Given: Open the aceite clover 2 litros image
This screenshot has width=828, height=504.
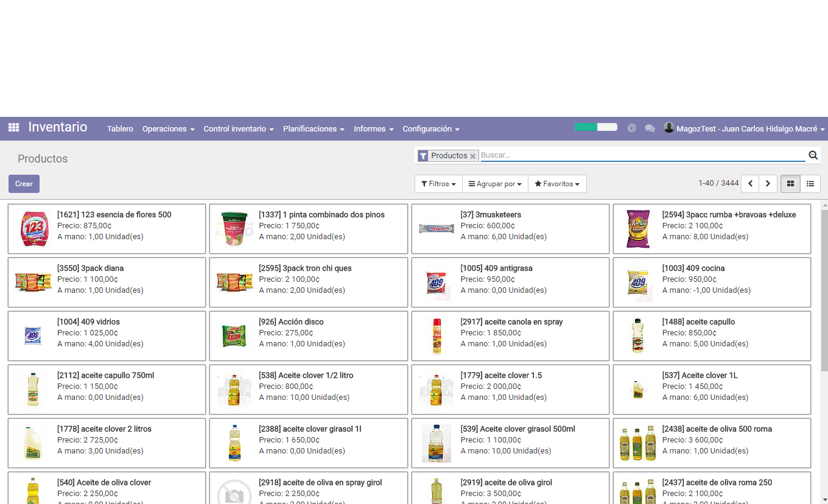Looking at the screenshot, I should (33, 443).
